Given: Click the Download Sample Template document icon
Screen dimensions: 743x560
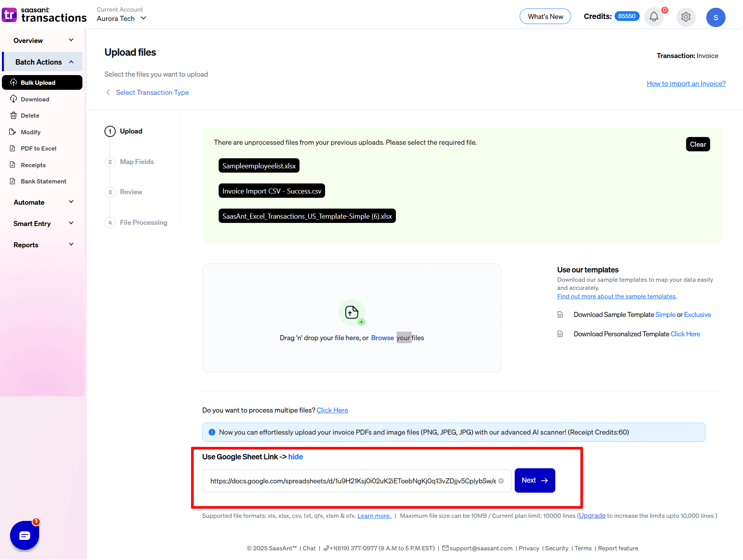Looking at the screenshot, I should [560, 315].
